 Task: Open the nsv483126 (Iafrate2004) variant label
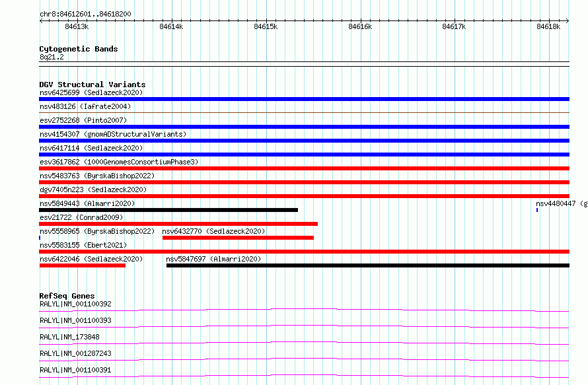tap(85, 106)
